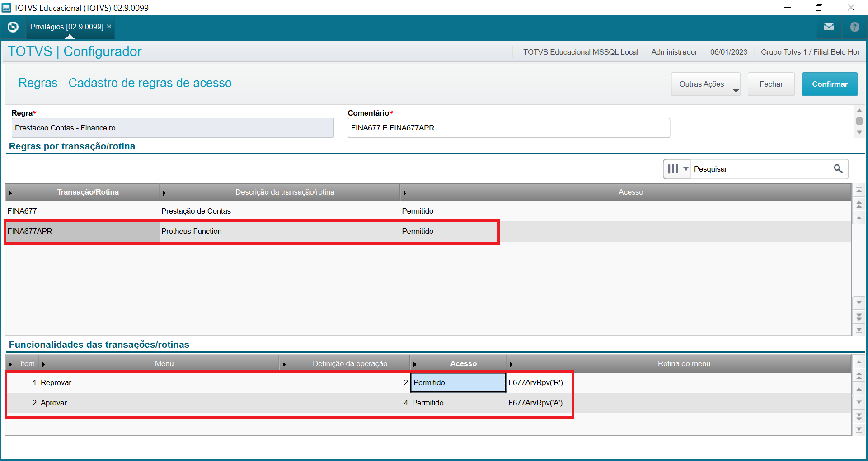Select the FINA677 row cell
Viewport: 868px width, 461px height.
pos(82,211)
